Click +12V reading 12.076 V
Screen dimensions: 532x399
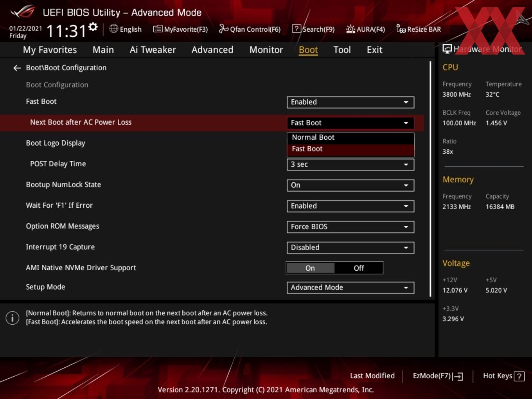point(455,290)
